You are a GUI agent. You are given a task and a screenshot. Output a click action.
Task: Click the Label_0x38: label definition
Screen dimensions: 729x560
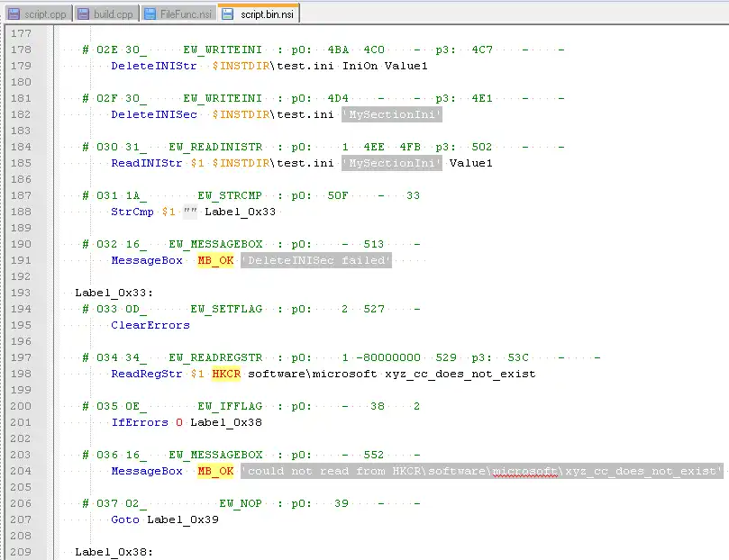click(114, 552)
